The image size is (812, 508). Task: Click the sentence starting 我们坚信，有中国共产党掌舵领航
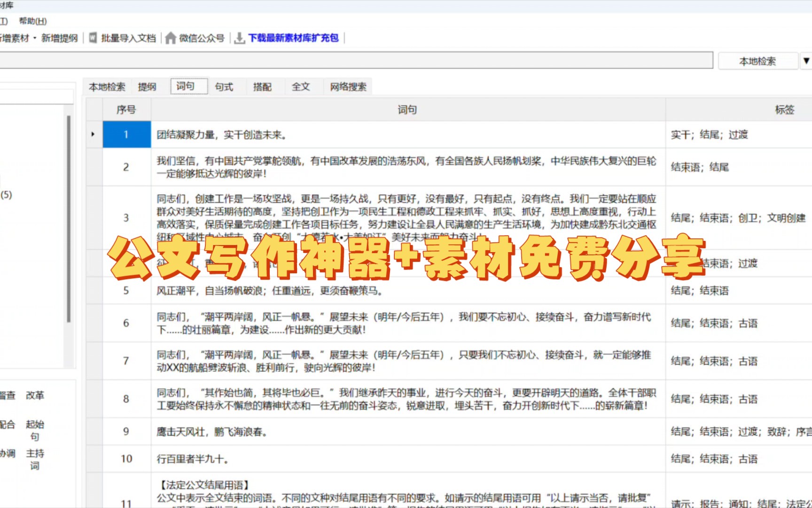(x=406, y=167)
